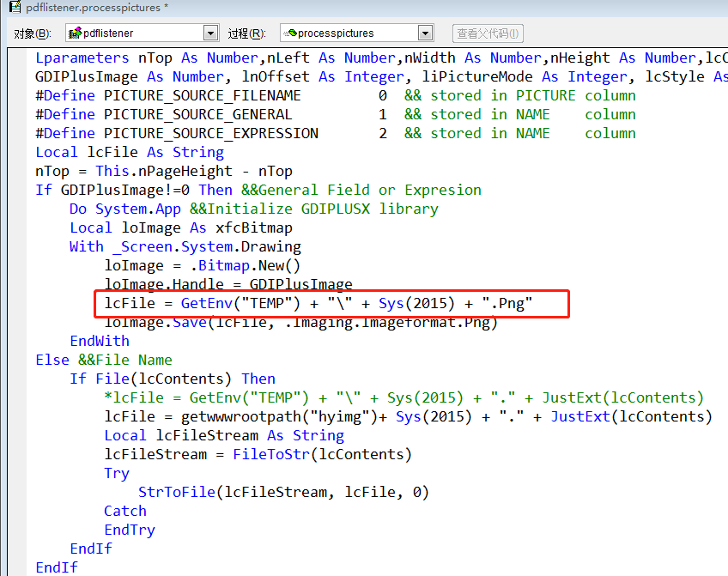Click PICTURE_SOURCE_FILENAME constant definition

coord(203,95)
